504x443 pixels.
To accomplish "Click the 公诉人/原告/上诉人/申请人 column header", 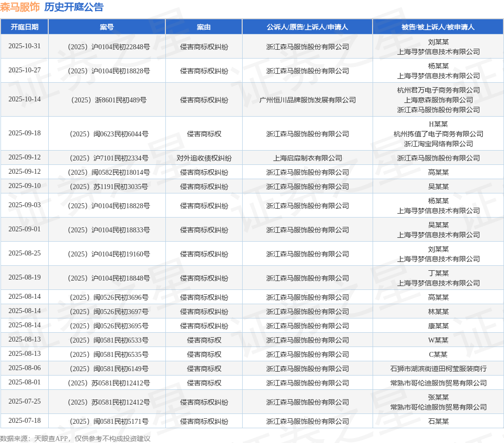I will (x=307, y=27).
